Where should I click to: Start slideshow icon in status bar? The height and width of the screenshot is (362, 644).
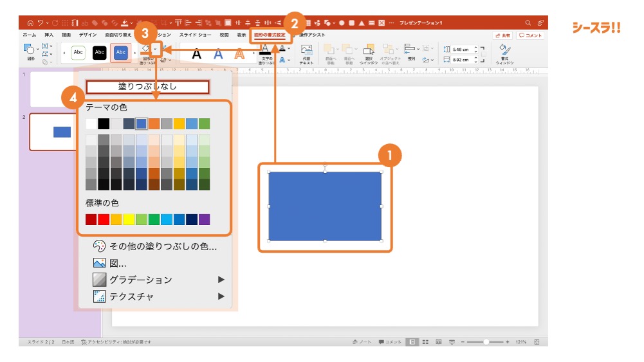452,342
